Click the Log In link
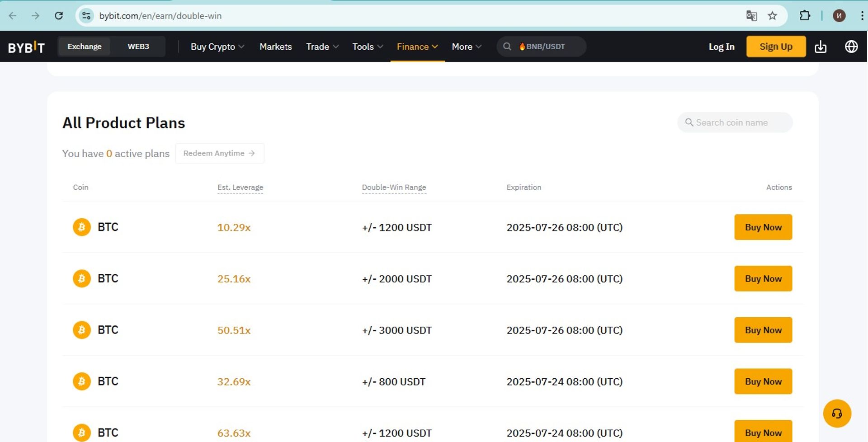 coord(722,47)
